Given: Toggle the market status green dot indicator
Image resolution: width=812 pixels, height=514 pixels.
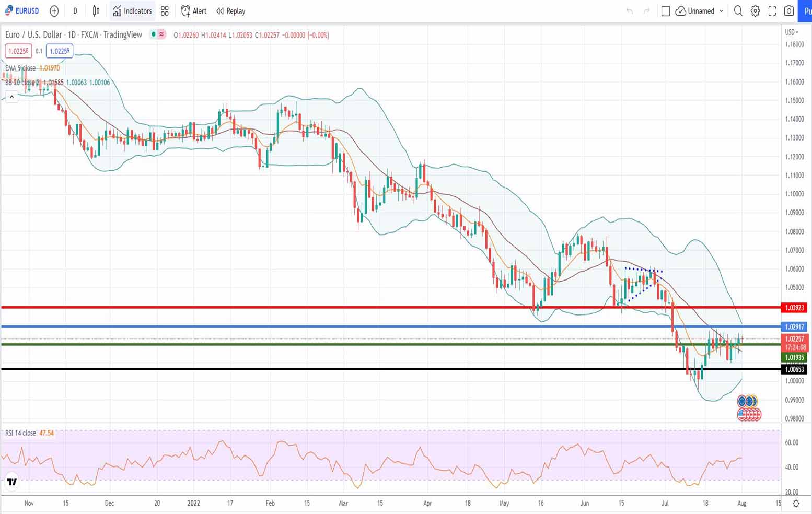Looking at the screenshot, I should tap(153, 34).
